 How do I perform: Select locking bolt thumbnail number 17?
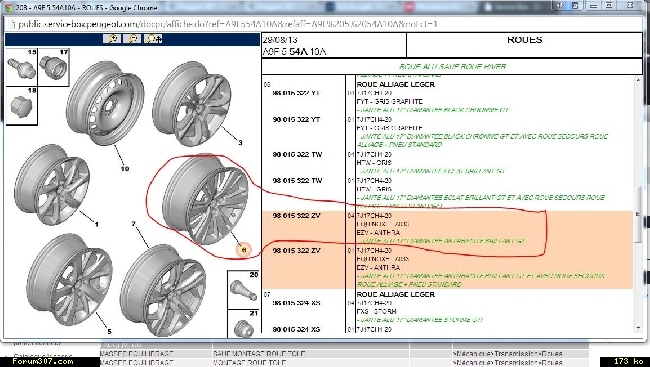tap(53, 67)
